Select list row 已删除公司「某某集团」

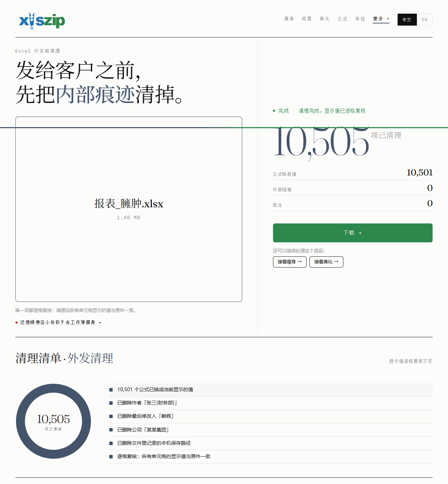coord(271,430)
